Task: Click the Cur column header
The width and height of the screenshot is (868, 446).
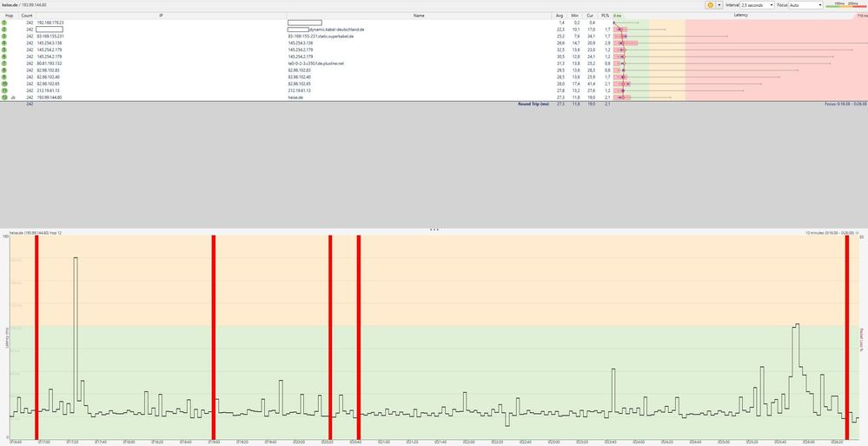Action: click(x=591, y=16)
